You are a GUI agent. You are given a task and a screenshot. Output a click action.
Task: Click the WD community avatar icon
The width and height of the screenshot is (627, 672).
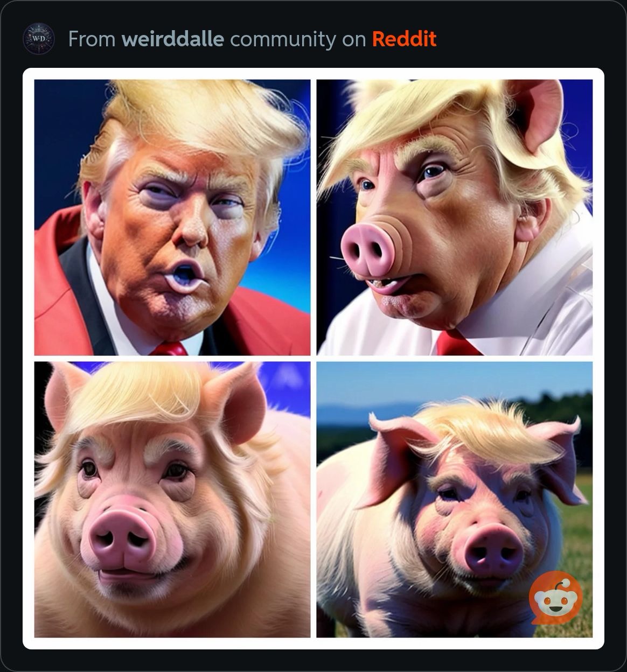coord(38,39)
